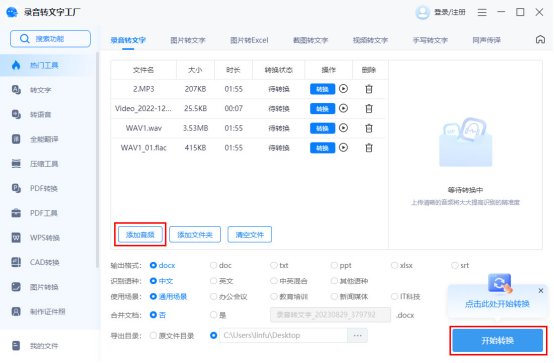Play the WAV1.wav preview
Image resolution: width=554 pixels, height=363 pixels.
[x=343, y=128]
